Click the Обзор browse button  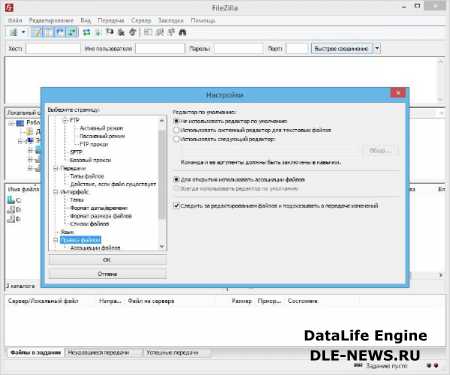(x=380, y=151)
